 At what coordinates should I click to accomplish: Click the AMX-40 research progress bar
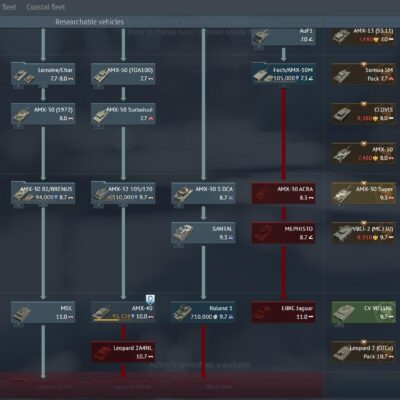[x=106, y=319]
